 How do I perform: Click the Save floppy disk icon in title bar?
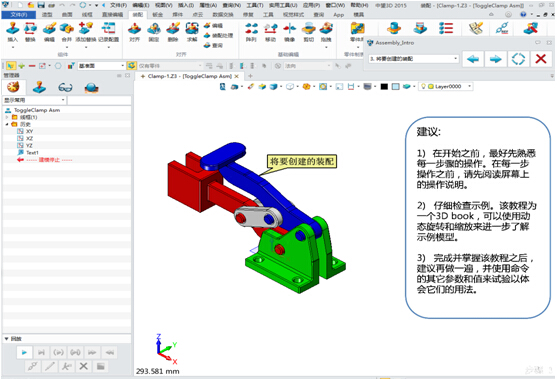[41, 5]
